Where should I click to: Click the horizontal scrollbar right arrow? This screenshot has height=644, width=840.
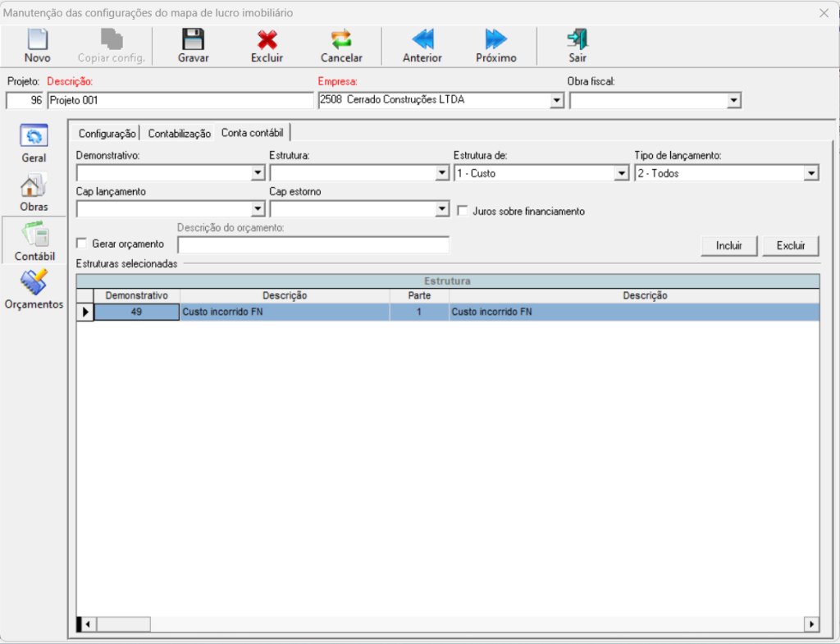pyautogui.click(x=811, y=624)
